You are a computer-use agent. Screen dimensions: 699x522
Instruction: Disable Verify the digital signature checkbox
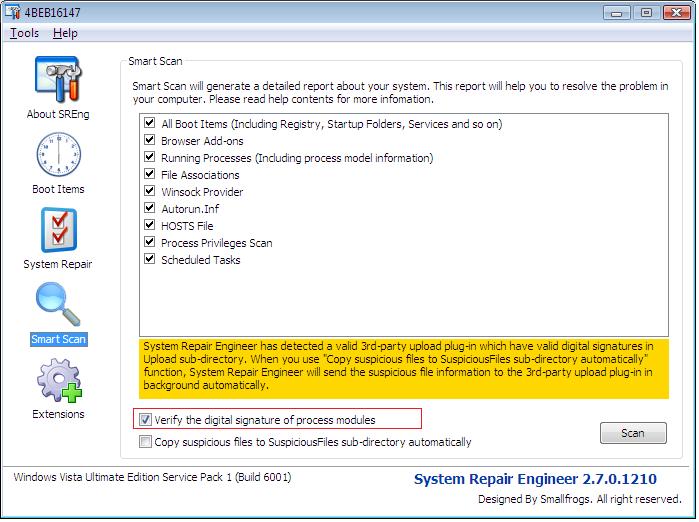[x=145, y=420]
